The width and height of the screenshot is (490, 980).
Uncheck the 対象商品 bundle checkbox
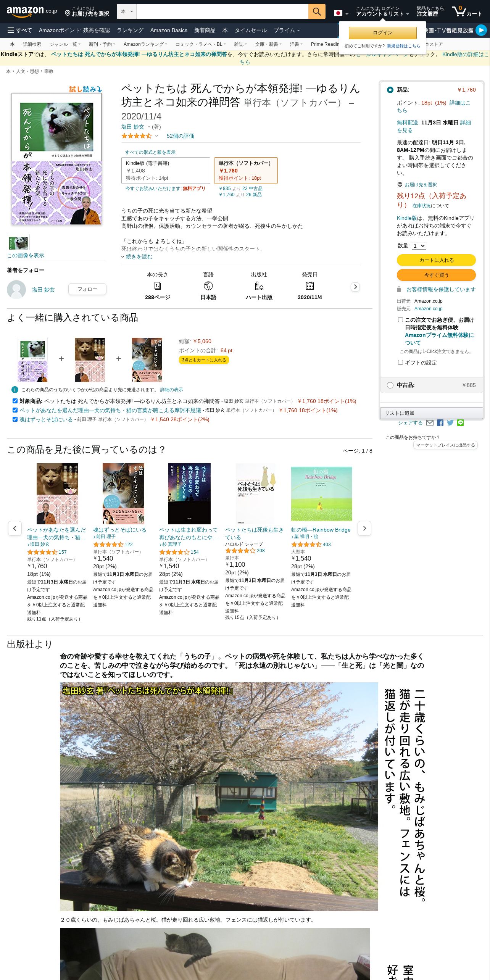15,401
